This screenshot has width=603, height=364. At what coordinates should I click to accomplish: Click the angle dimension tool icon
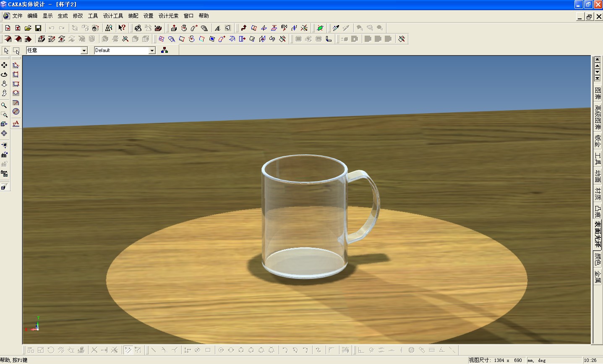(x=16, y=93)
